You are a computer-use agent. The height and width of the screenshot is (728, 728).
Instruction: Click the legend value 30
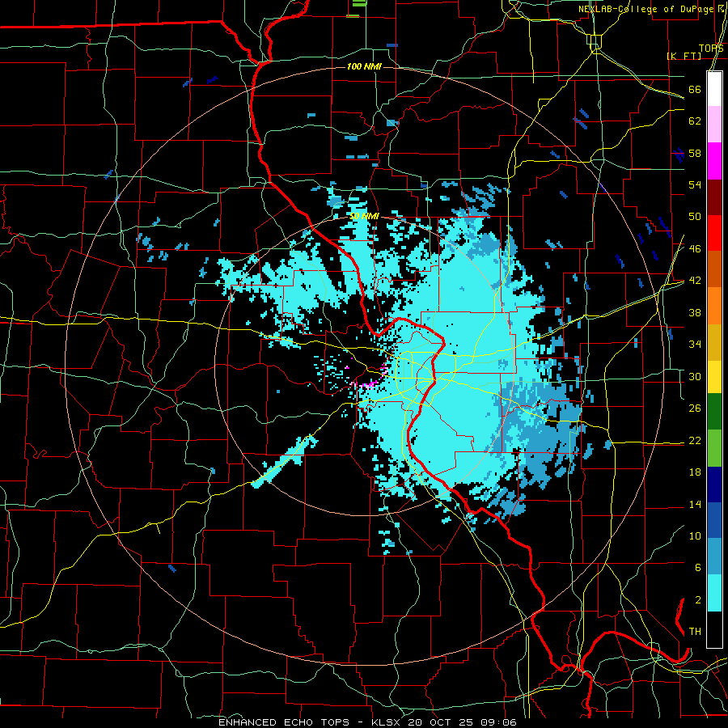(x=695, y=376)
